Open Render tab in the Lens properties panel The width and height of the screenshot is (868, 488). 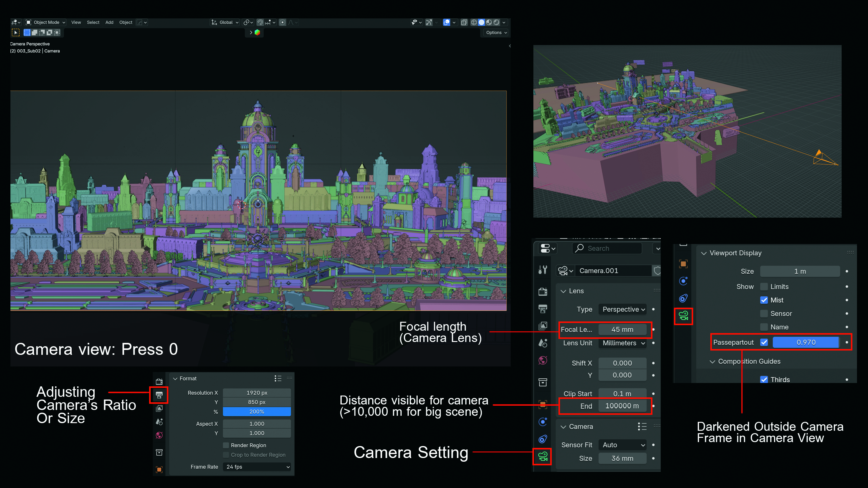(x=543, y=291)
